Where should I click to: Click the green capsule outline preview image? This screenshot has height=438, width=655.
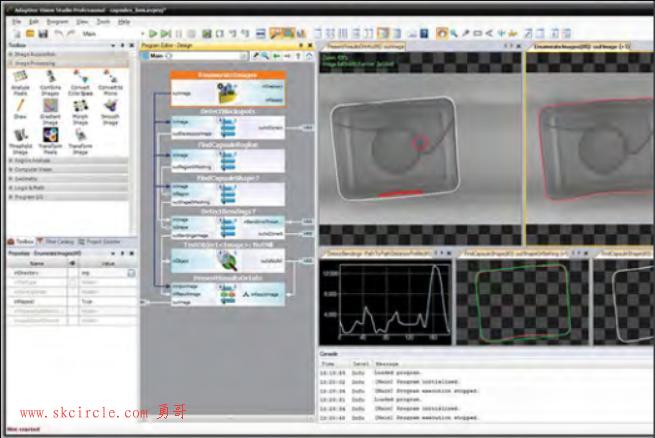(x=523, y=301)
